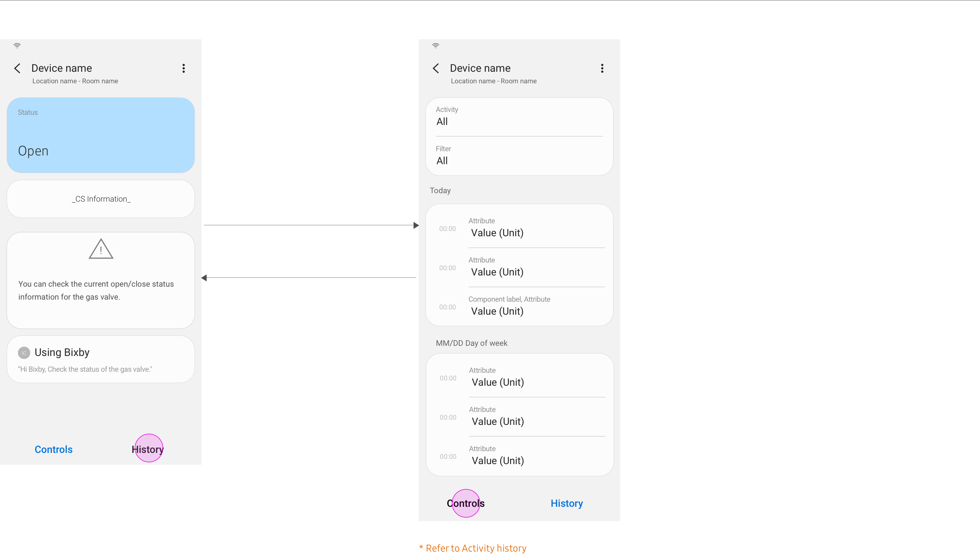The height and width of the screenshot is (560, 980).
Task: Select History tab on right screen
Action: pos(567,503)
